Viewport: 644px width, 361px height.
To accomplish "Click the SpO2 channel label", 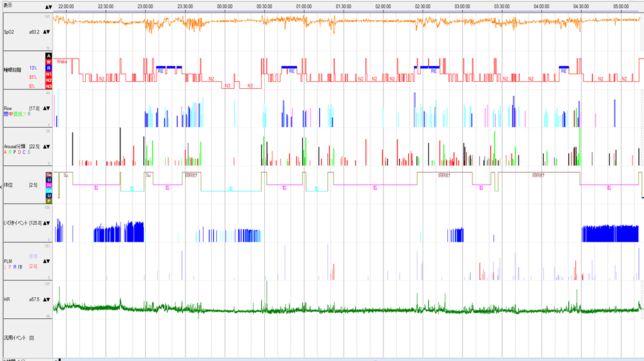I will [9, 32].
